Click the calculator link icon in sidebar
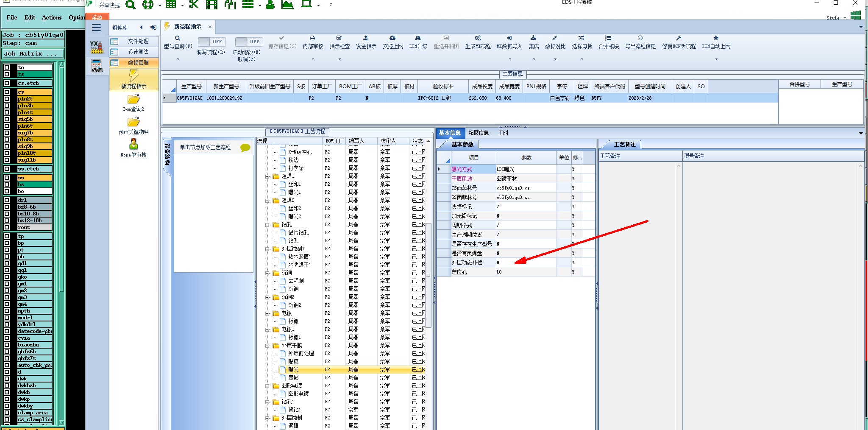 pyautogui.click(x=97, y=66)
